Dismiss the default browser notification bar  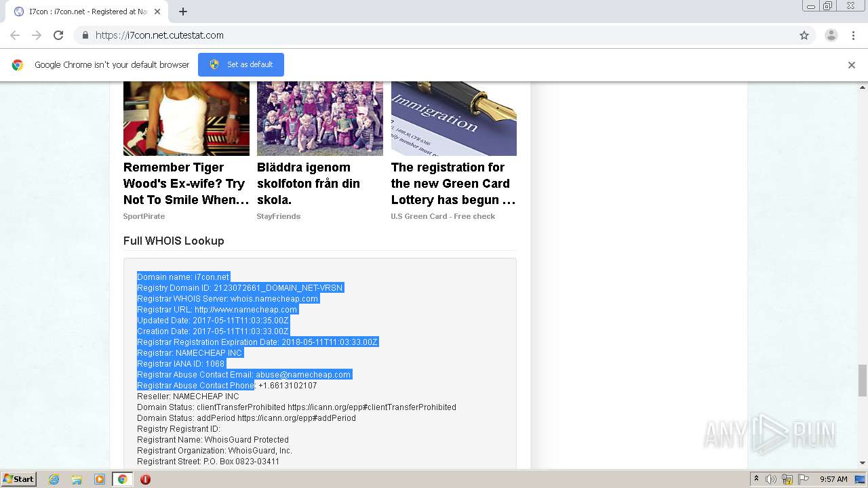tap(852, 65)
